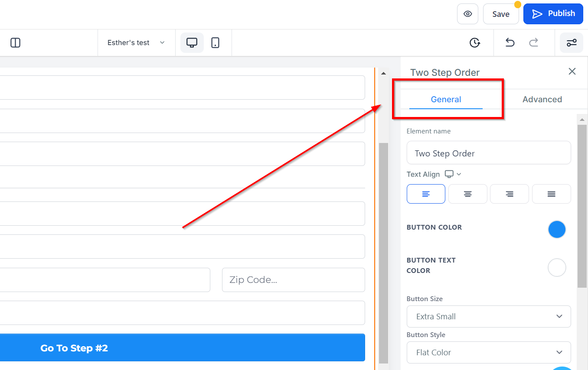Open the Button Color swatch
This screenshot has height=370, width=588.
pyautogui.click(x=557, y=230)
